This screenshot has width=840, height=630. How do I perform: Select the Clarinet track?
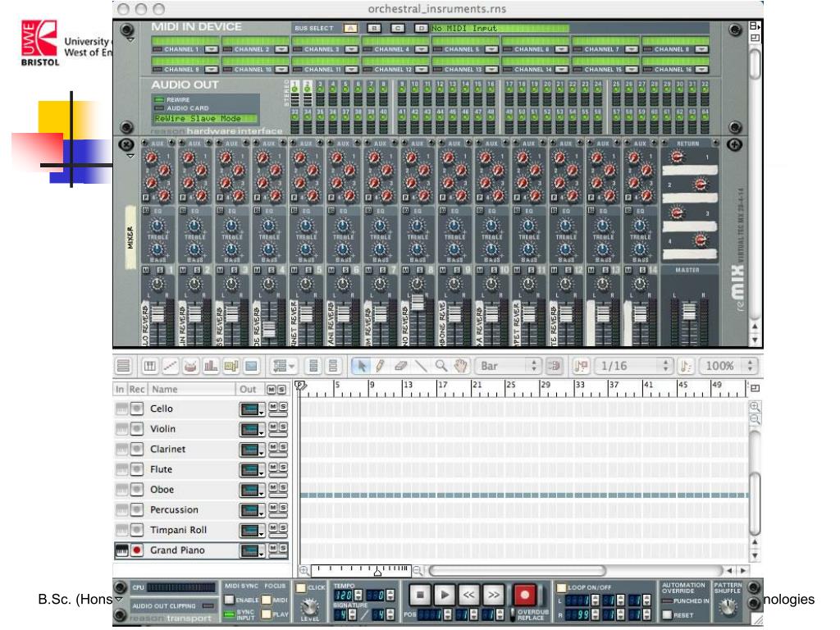click(167, 449)
